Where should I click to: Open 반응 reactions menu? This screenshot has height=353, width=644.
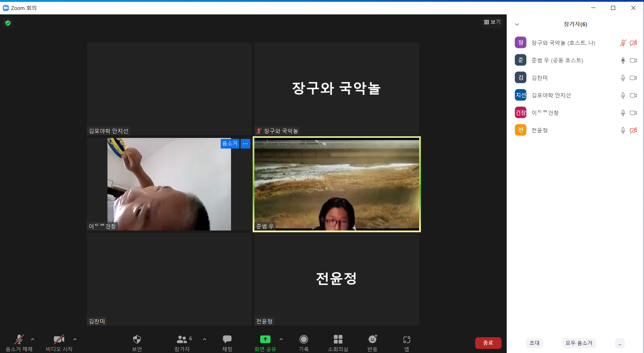372,343
